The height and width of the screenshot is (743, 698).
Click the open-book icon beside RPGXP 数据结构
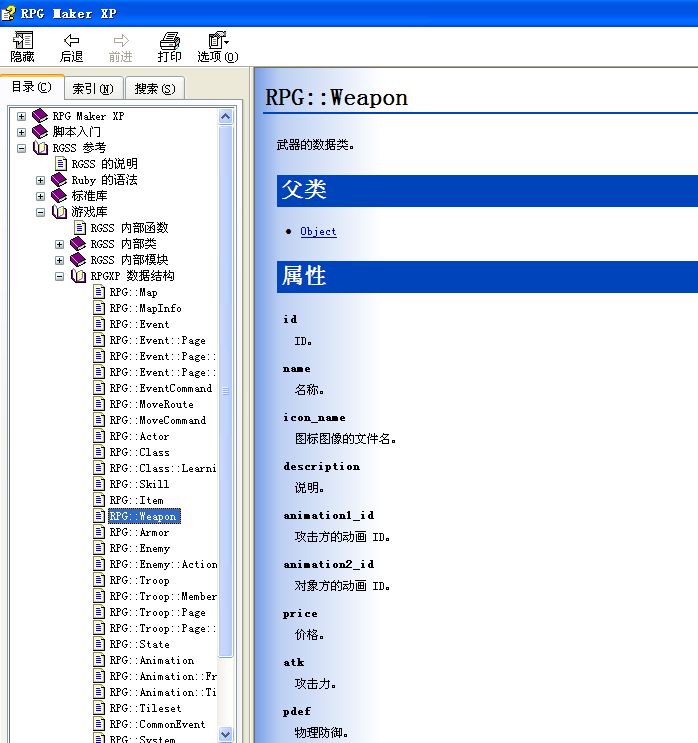tap(78, 276)
